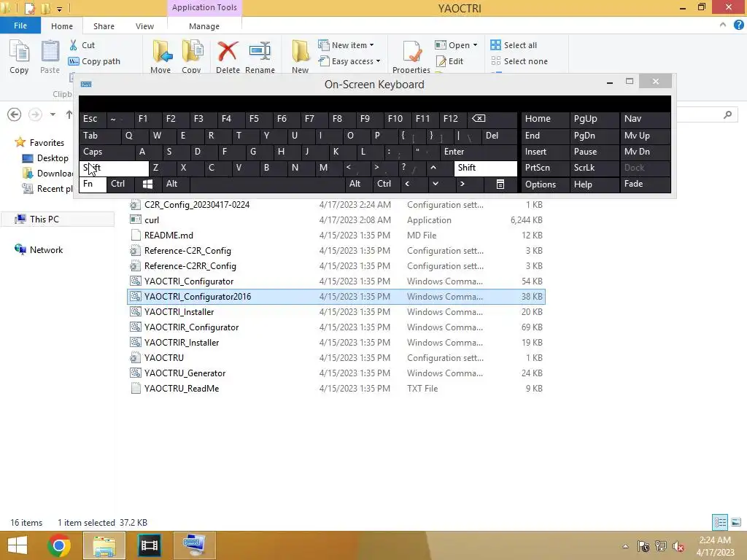Switch to large thumbnails view in the status bar
The width and height of the screenshot is (747, 560).
pos(736,522)
